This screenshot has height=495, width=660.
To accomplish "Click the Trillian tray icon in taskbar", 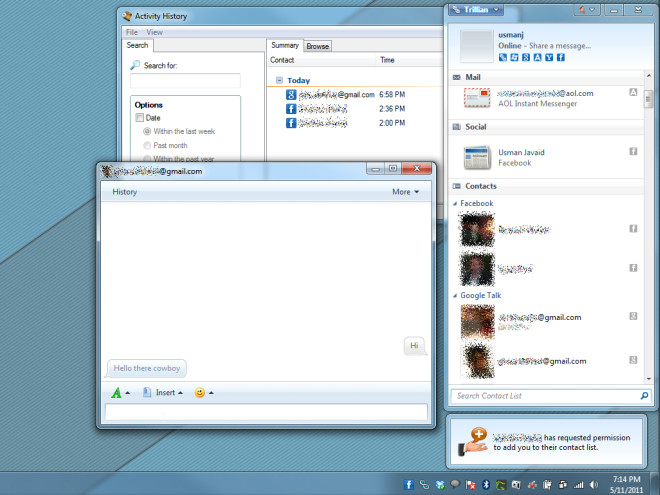I will click(x=424, y=485).
